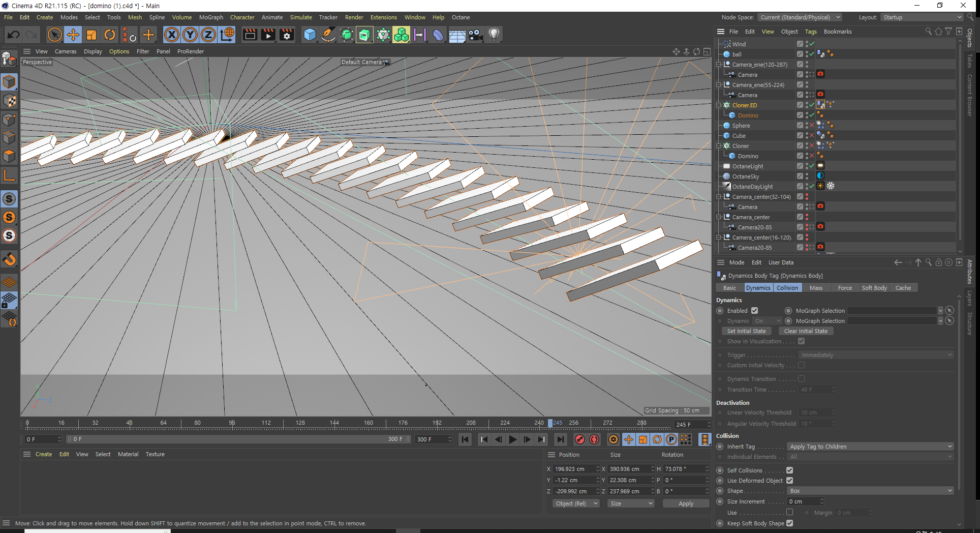Open Trigger dropdown showing Immediately
The width and height of the screenshot is (980, 533).
(876, 355)
